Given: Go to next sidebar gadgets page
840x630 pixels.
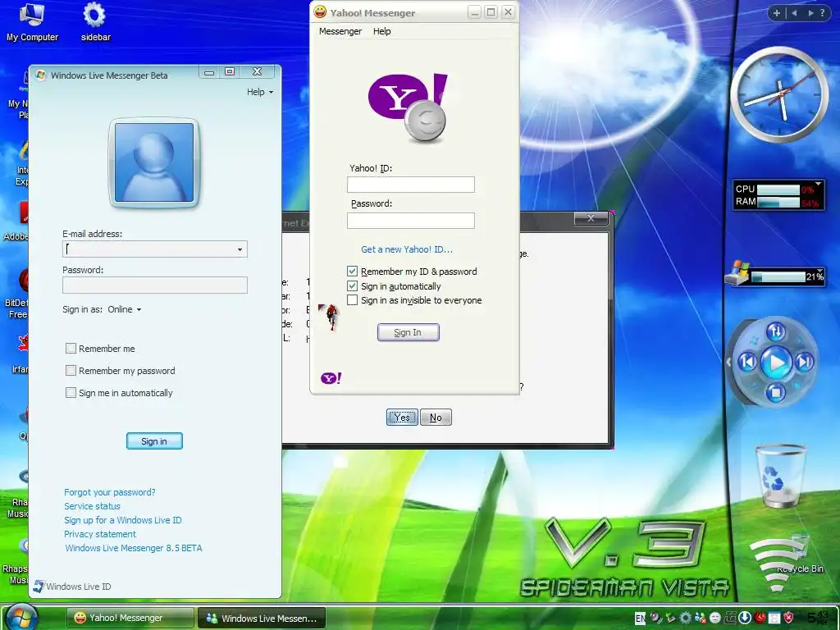Looking at the screenshot, I should point(810,13).
